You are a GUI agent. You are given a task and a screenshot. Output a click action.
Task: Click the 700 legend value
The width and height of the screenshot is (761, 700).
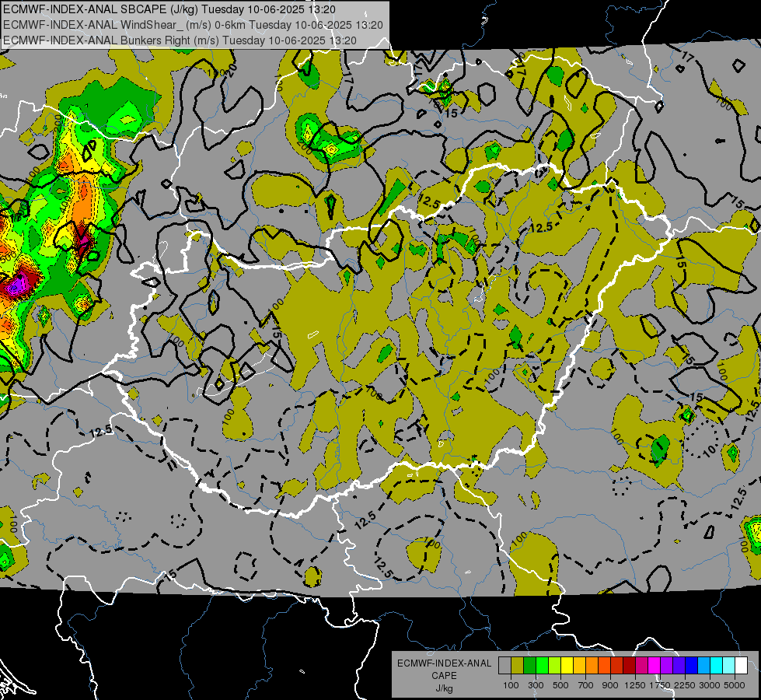pyautogui.click(x=586, y=685)
